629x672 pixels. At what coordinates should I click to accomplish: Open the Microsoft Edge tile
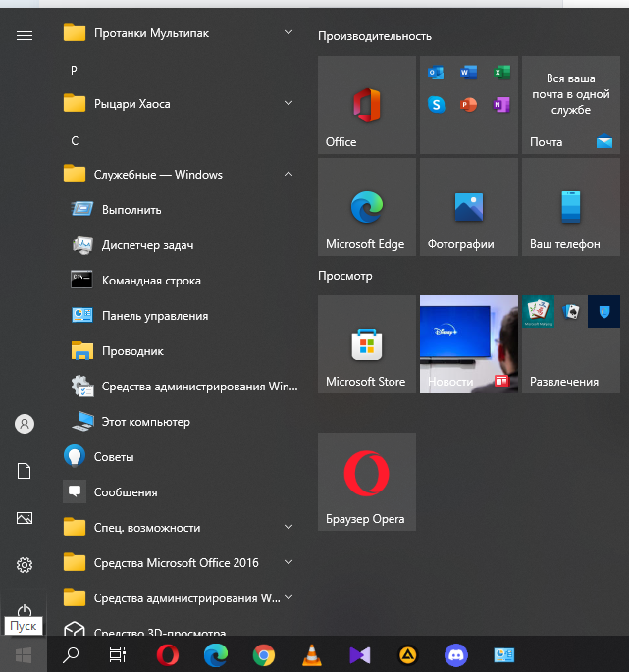tap(367, 207)
